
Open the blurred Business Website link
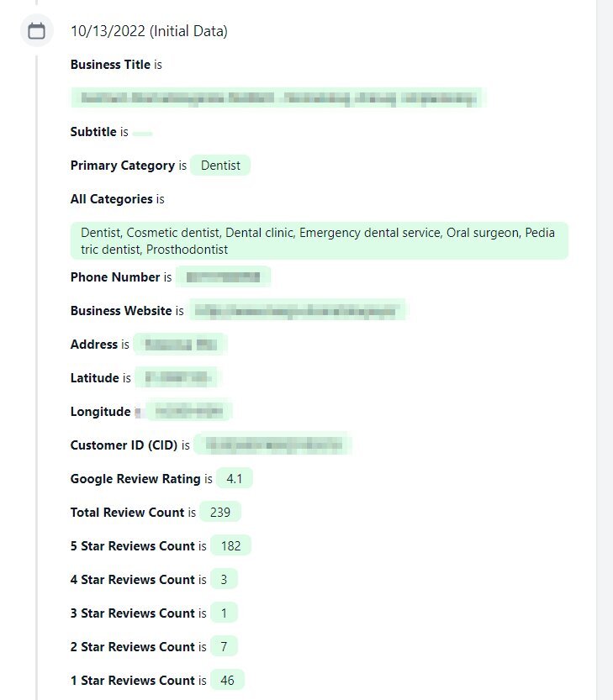tap(297, 311)
